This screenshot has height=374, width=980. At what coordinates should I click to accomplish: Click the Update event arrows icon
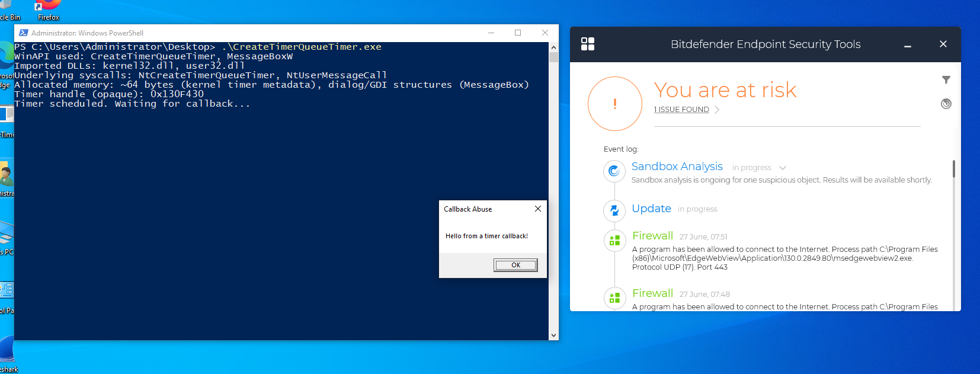click(x=614, y=210)
